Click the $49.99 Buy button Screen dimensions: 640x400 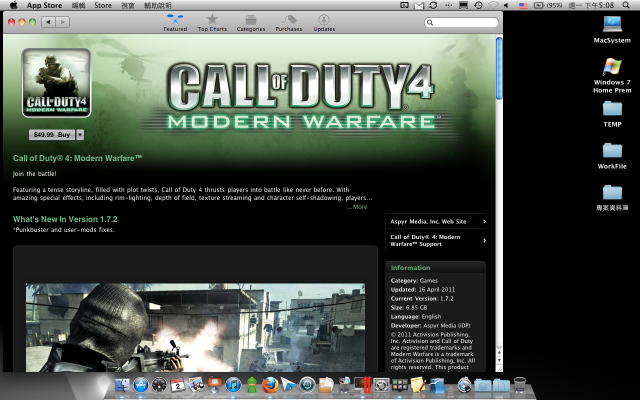(52, 134)
